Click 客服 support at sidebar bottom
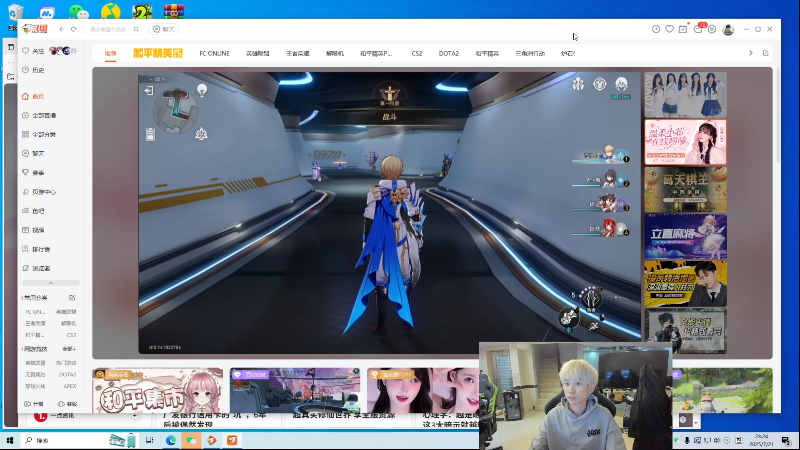The height and width of the screenshot is (450, 800). point(67,404)
